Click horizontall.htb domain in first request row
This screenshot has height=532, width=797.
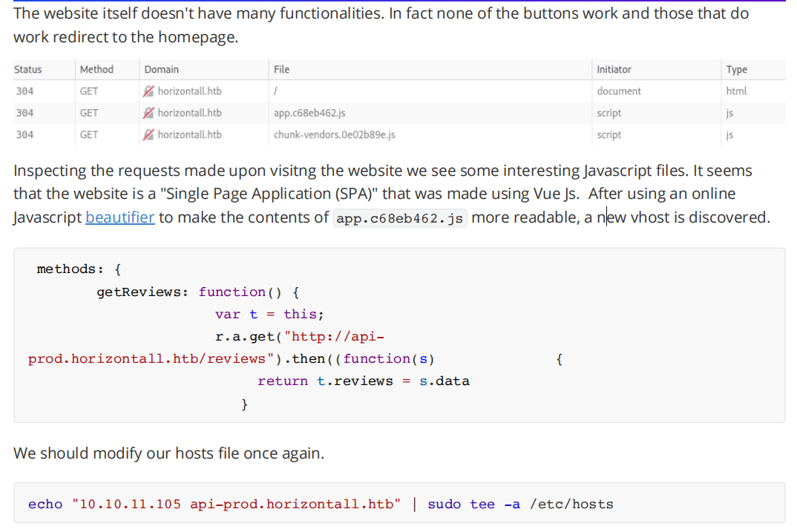pyautogui.click(x=189, y=91)
